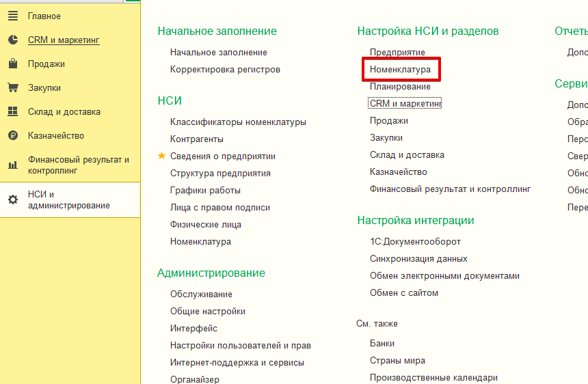
Task: Open the Контрагенты directory
Action: [x=197, y=139]
